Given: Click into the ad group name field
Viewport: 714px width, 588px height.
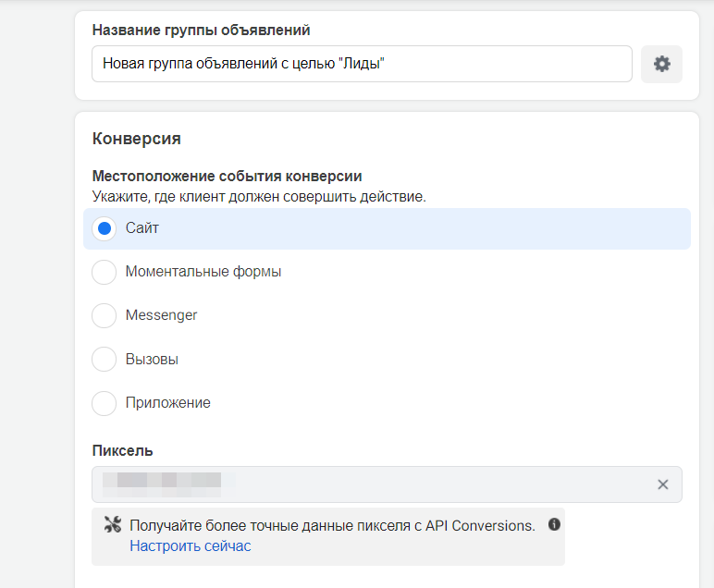Looking at the screenshot, I should click(362, 64).
